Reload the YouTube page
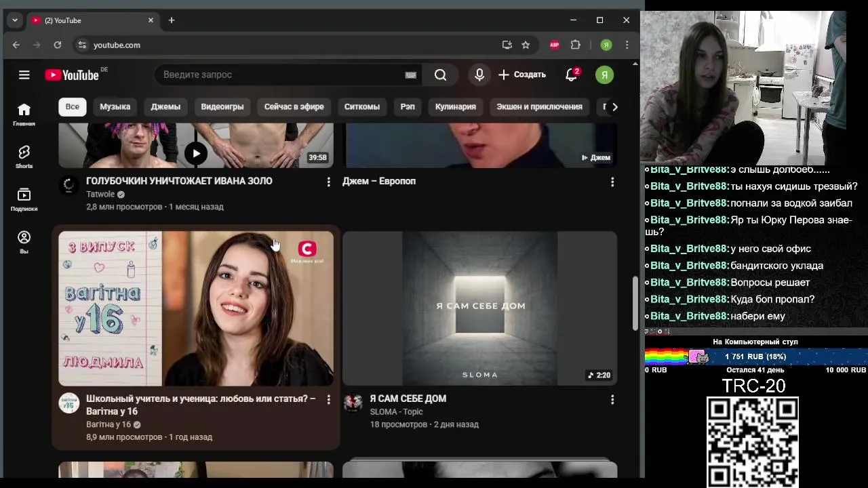The width and height of the screenshot is (868, 488). click(x=58, y=45)
